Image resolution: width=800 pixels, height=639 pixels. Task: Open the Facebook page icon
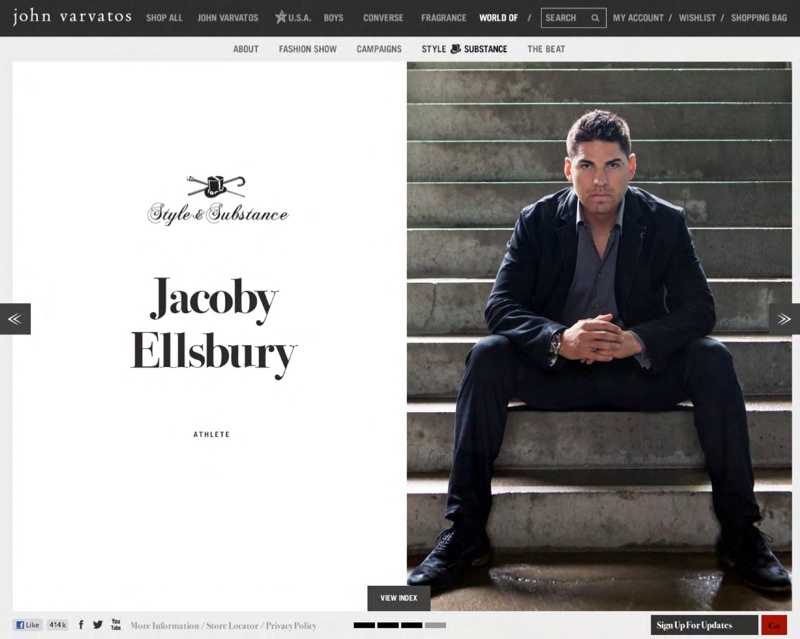click(x=81, y=625)
